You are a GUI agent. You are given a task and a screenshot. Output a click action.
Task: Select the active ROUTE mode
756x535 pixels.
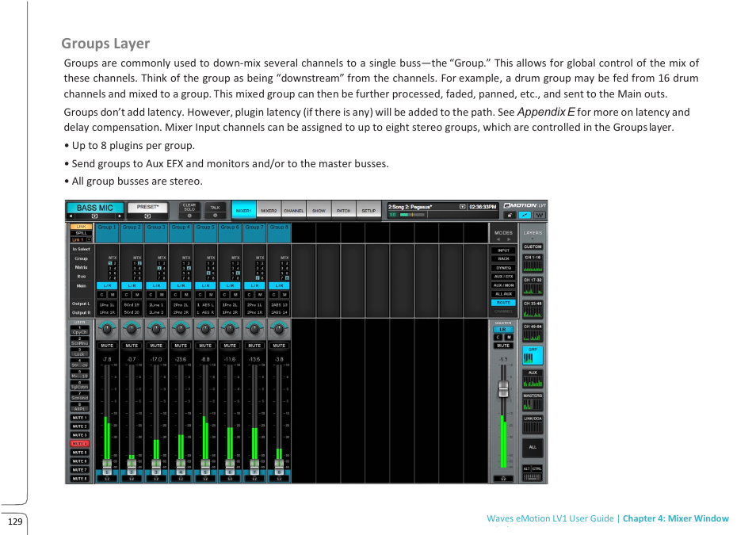click(x=503, y=303)
